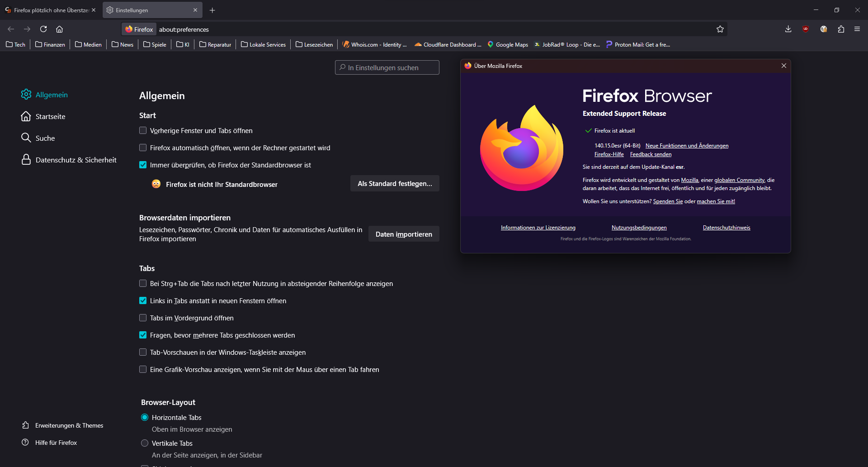Click the 'Als Standard festlegen...' button

pyautogui.click(x=395, y=183)
